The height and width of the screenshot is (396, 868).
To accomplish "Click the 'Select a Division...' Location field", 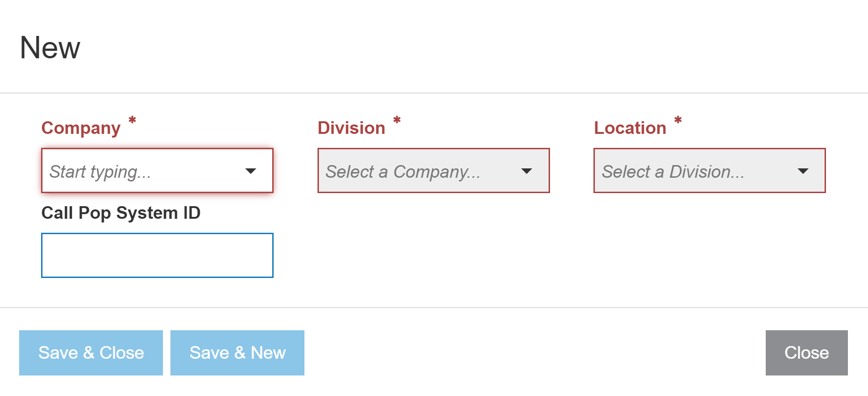I will coord(691,171).
